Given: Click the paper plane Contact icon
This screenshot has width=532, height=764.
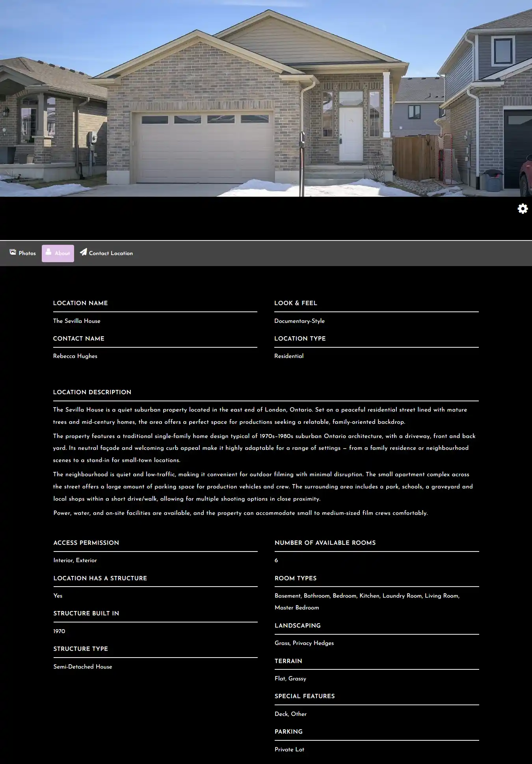Looking at the screenshot, I should (83, 252).
